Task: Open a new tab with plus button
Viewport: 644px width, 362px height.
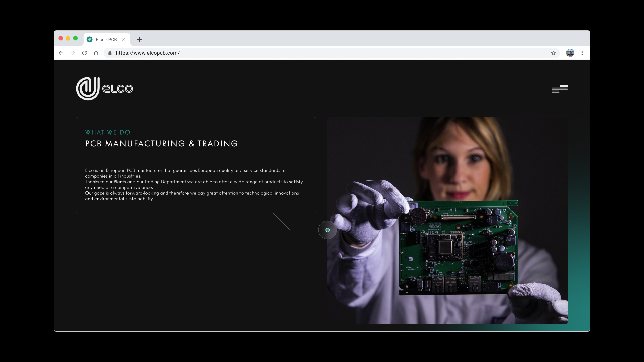Action: click(x=139, y=39)
